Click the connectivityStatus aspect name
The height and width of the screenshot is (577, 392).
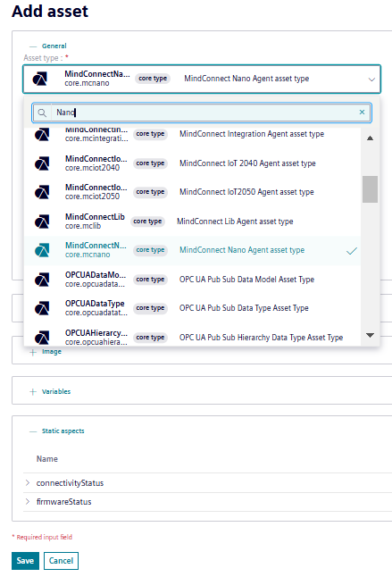70,483
